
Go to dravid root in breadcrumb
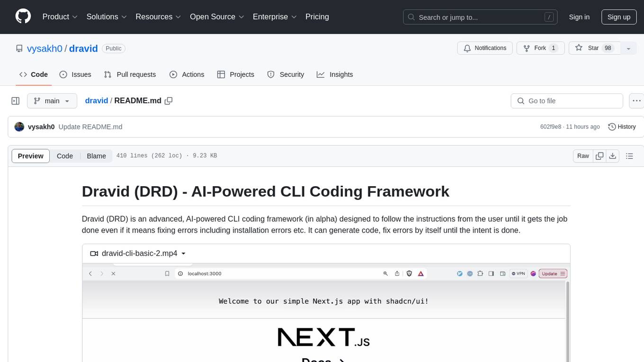click(x=97, y=101)
